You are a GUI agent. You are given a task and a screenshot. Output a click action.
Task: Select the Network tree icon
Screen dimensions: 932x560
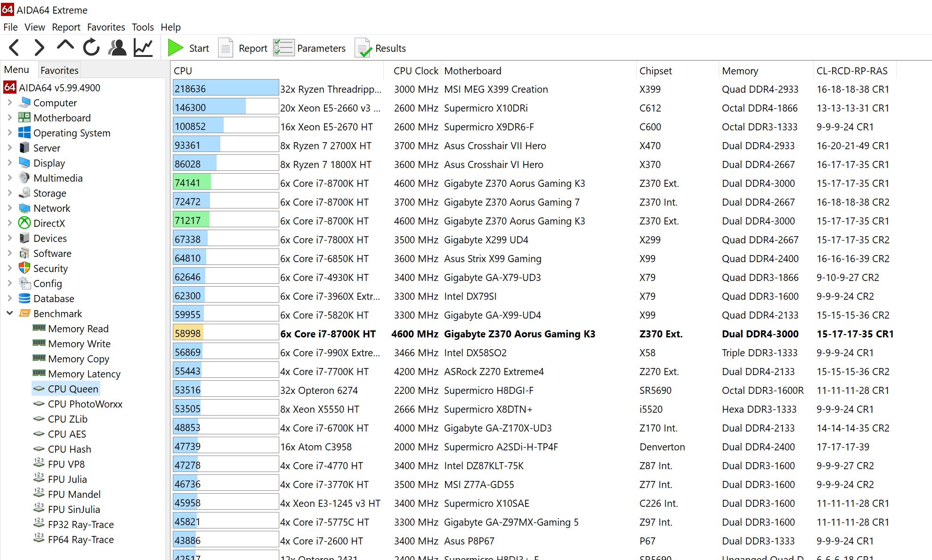coord(24,208)
